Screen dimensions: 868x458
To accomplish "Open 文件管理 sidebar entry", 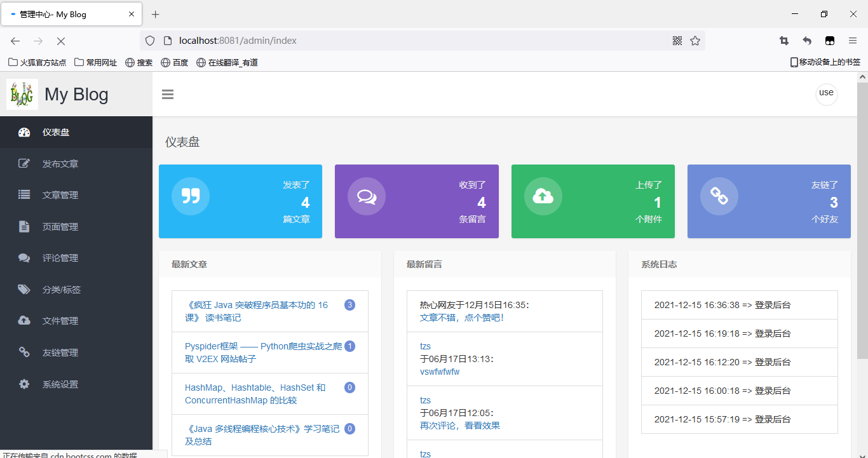I will point(76,321).
